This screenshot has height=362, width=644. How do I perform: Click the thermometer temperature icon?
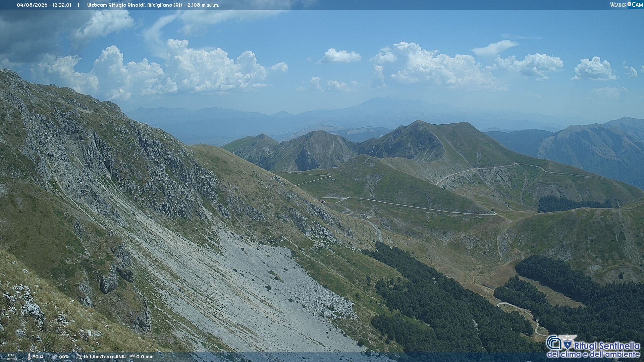29,357
